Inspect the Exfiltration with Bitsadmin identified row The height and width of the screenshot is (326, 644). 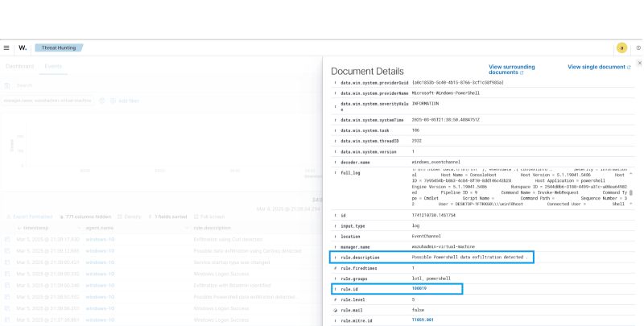click(7, 286)
